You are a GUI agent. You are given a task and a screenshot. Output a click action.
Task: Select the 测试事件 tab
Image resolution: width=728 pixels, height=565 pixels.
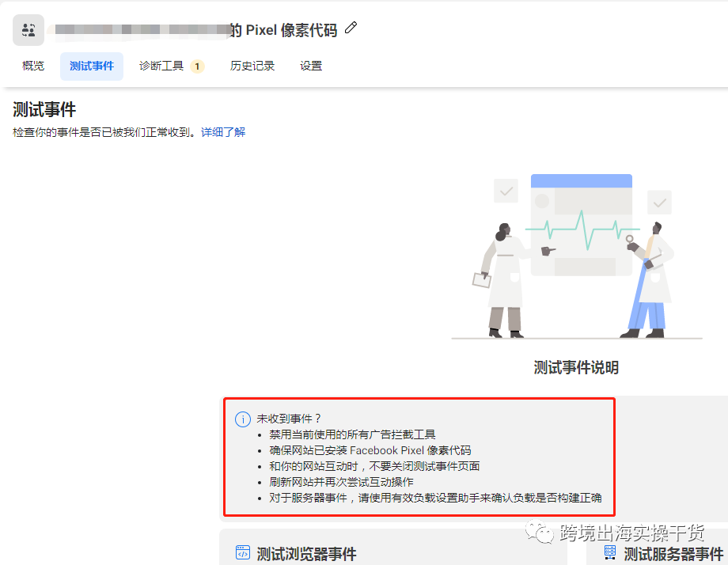pyautogui.click(x=91, y=66)
